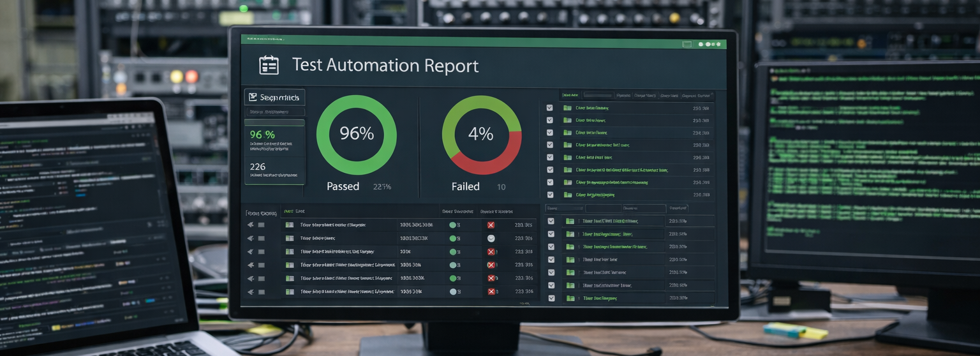Image resolution: width=980 pixels, height=356 pixels.
Task: Open last filter box above lower-right test list
Action: pos(677,209)
